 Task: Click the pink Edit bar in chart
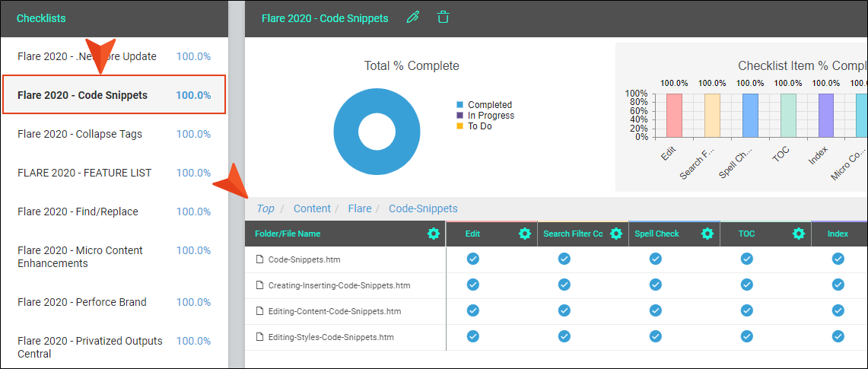674,115
